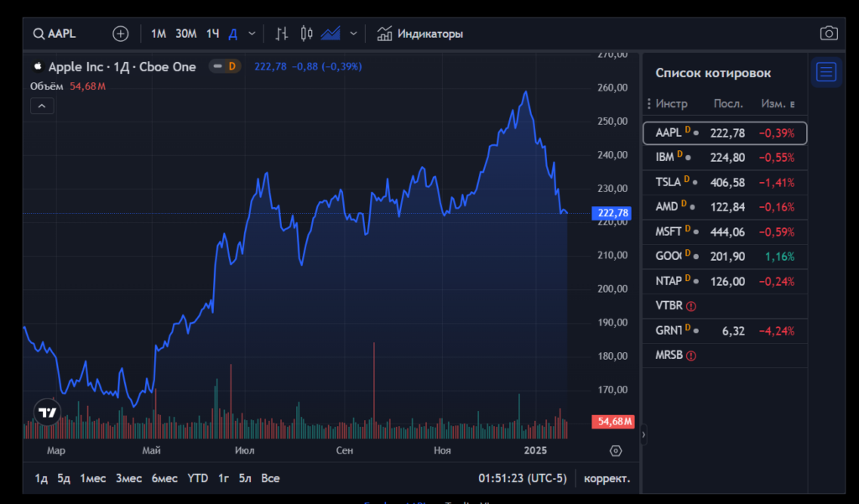Switch the interval to 30М

(185, 34)
